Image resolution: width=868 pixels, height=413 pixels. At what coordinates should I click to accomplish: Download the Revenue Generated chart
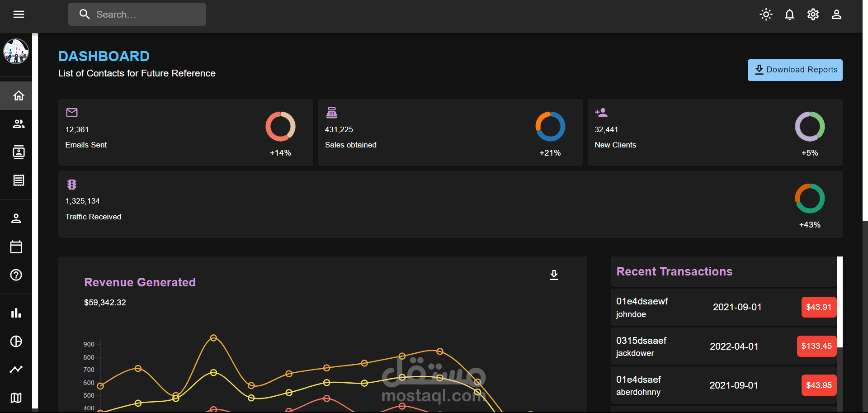tap(554, 275)
